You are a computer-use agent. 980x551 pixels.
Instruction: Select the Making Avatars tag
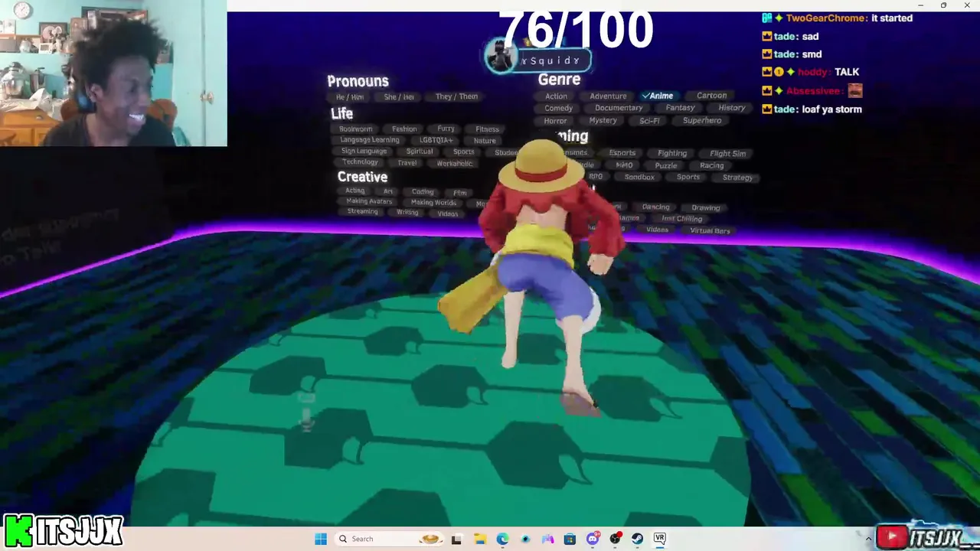click(369, 201)
